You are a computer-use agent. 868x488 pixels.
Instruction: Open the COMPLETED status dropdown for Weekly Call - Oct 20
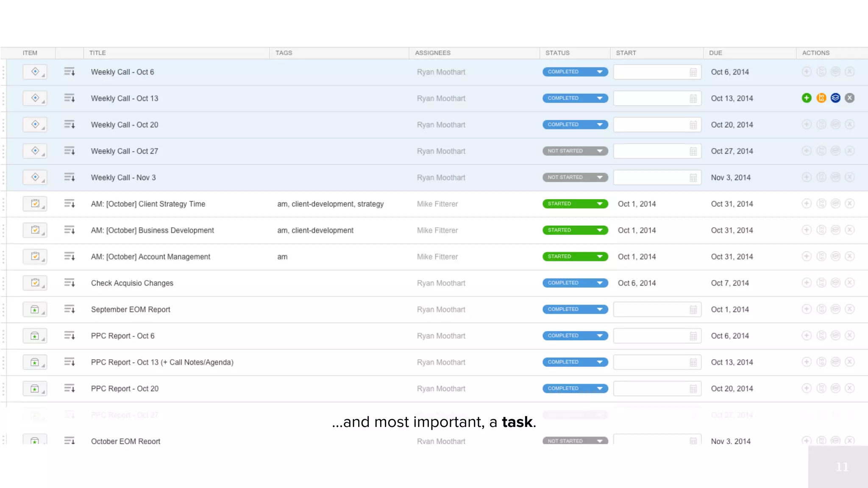[x=575, y=125]
